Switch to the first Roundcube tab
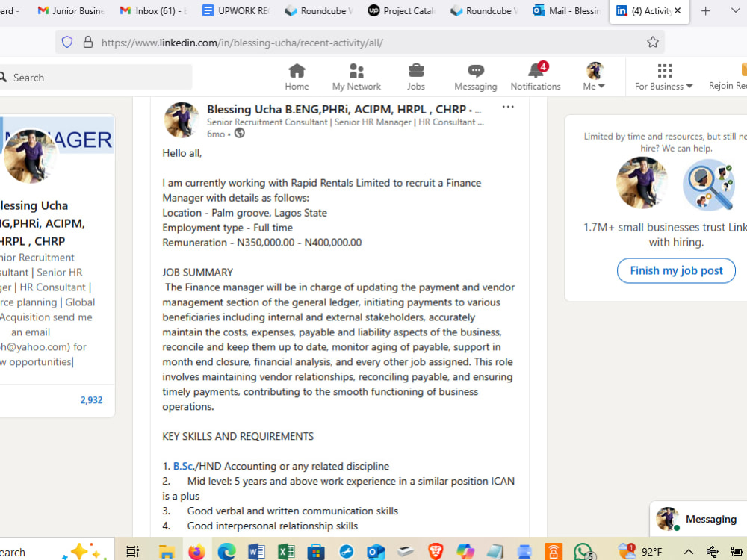Image resolution: width=747 pixels, height=560 pixels. click(317, 10)
